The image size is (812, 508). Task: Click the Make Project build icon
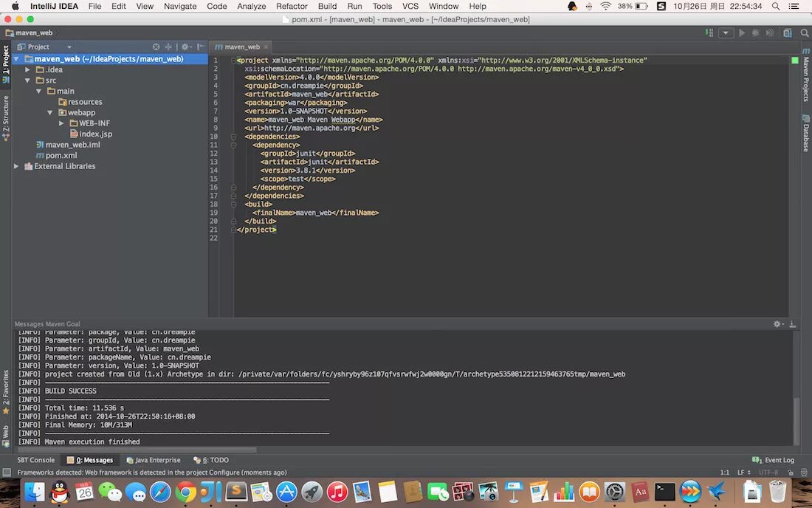pos(709,32)
